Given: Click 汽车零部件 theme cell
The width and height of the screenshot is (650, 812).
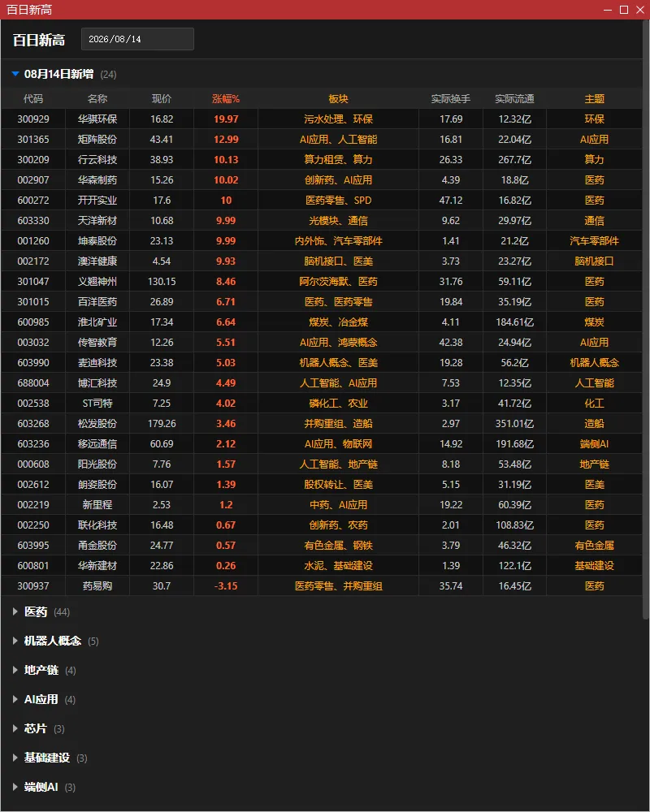Looking at the screenshot, I should 595,241.
